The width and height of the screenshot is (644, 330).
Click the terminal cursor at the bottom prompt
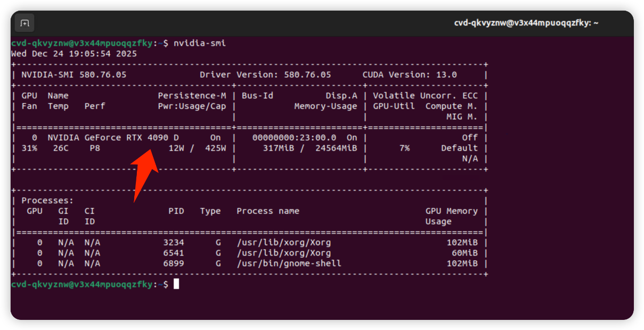176,284
